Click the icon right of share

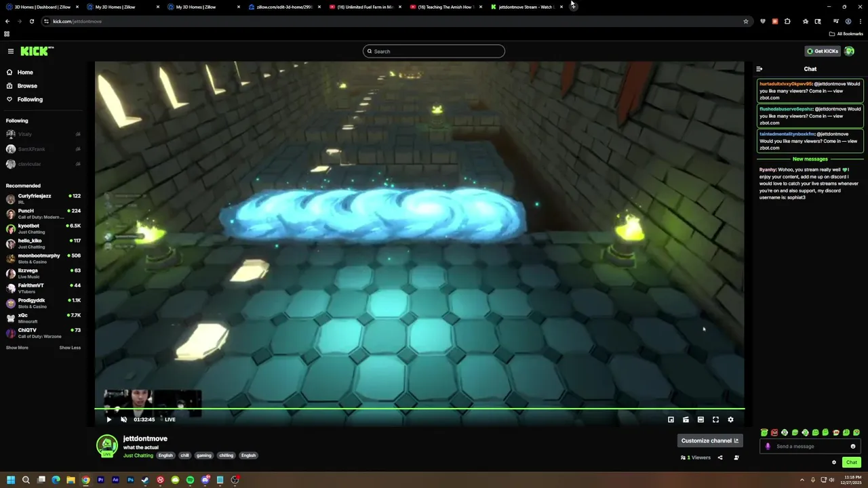(x=736, y=457)
